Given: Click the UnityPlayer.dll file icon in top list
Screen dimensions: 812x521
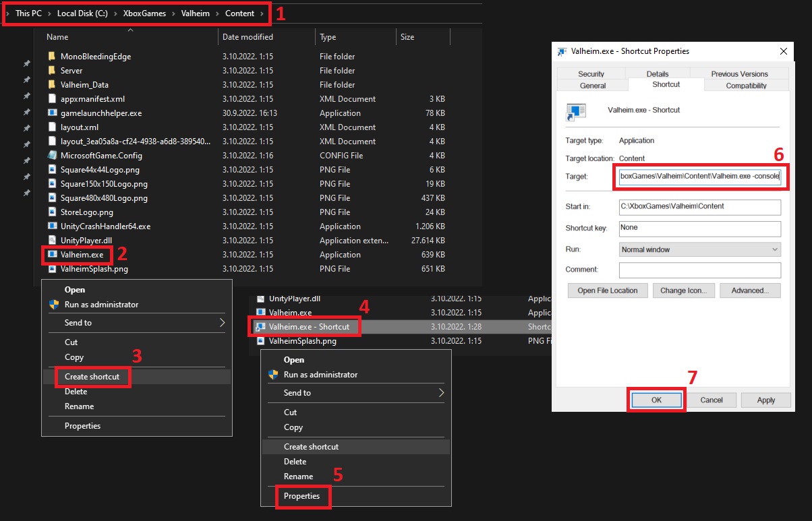Looking at the screenshot, I should 53,241.
